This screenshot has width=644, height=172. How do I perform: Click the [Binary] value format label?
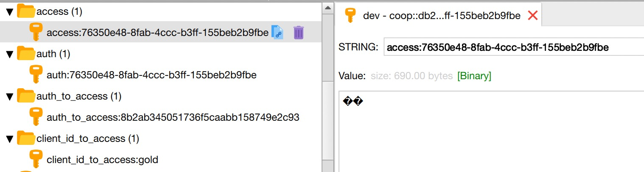[x=474, y=76]
